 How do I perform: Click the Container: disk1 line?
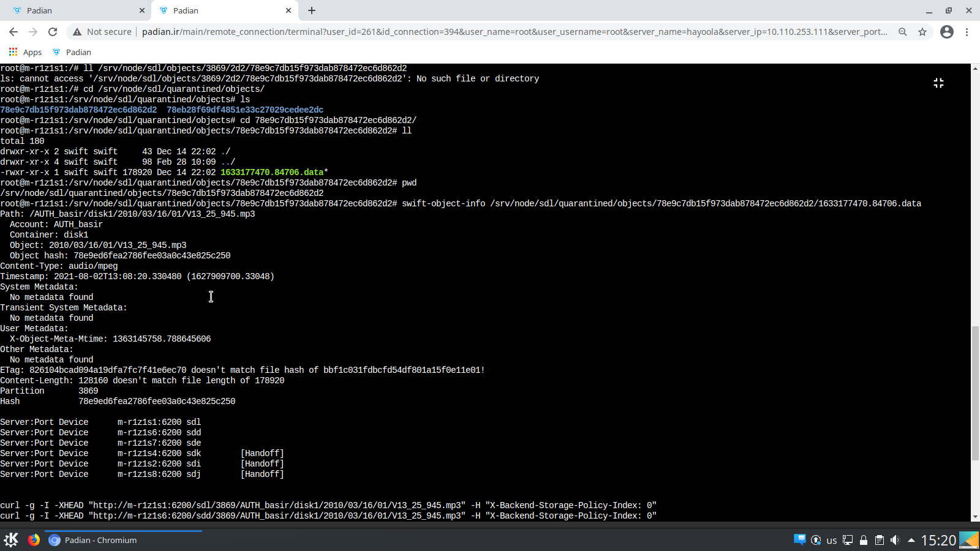pos(49,234)
